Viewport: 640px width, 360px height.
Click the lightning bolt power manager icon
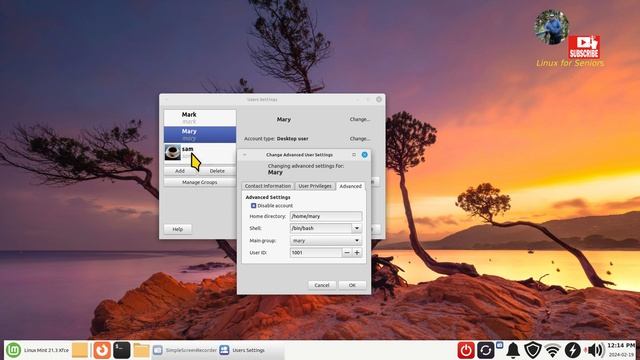[572, 350]
